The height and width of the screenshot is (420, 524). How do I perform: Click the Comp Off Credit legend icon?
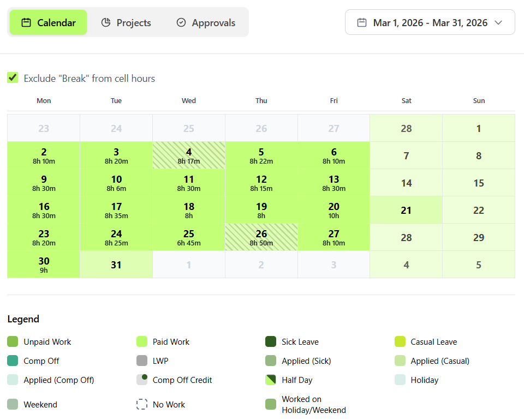[x=142, y=380]
